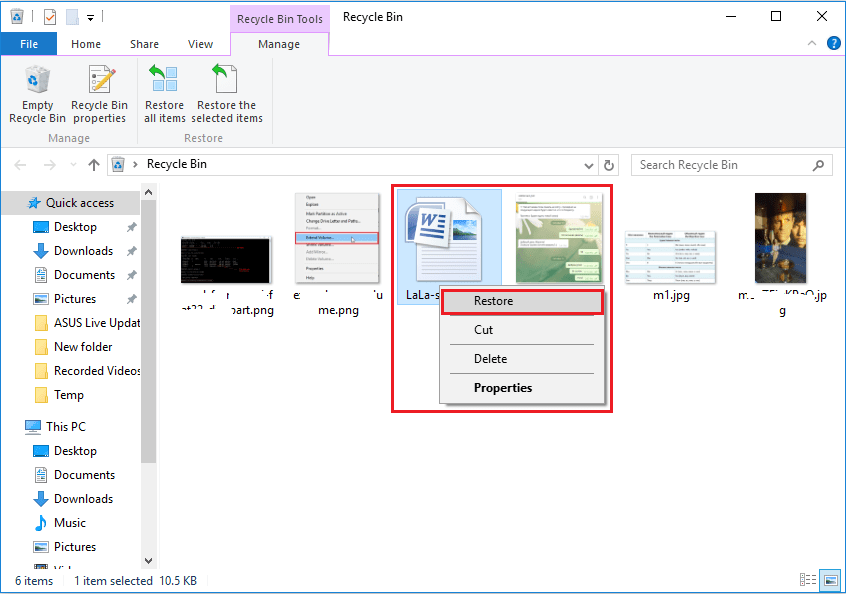Screen dimensions: 846x594
Task: Open the Customize Quick Access Toolbar dropdown
Action: point(90,17)
